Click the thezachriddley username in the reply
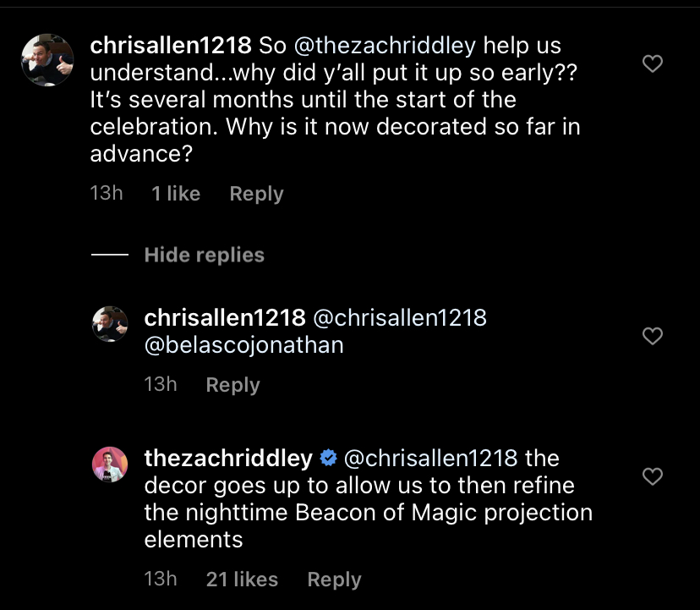 point(228,459)
